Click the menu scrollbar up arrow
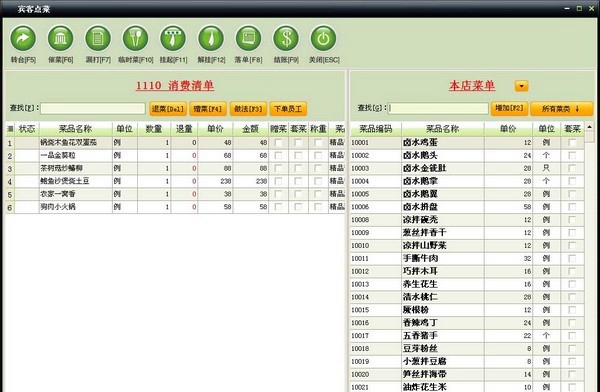Viewport: 600px width, 392px height. pyautogui.click(x=589, y=127)
